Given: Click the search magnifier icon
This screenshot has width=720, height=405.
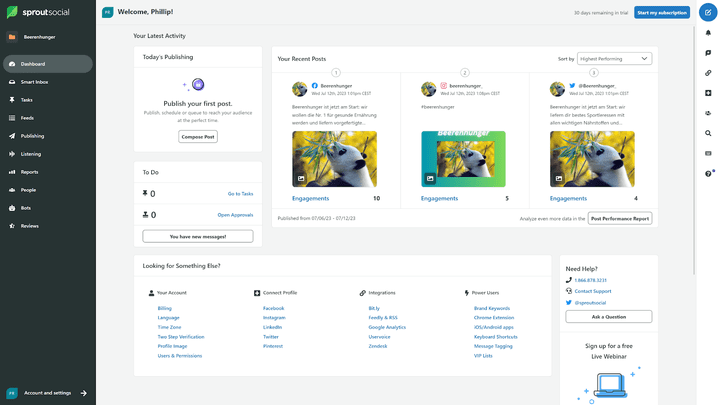Looking at the screenshot, I should [x=708, y=133].
